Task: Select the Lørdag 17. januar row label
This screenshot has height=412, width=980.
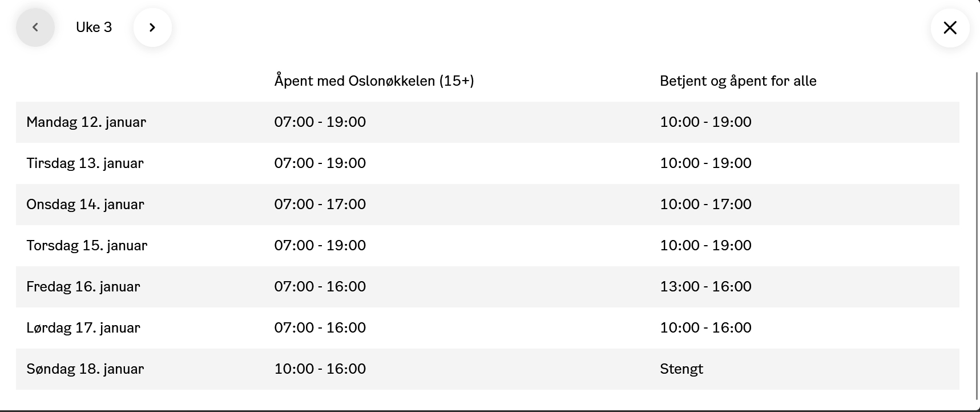Action: pyautogui.click(x=83, y=328)
